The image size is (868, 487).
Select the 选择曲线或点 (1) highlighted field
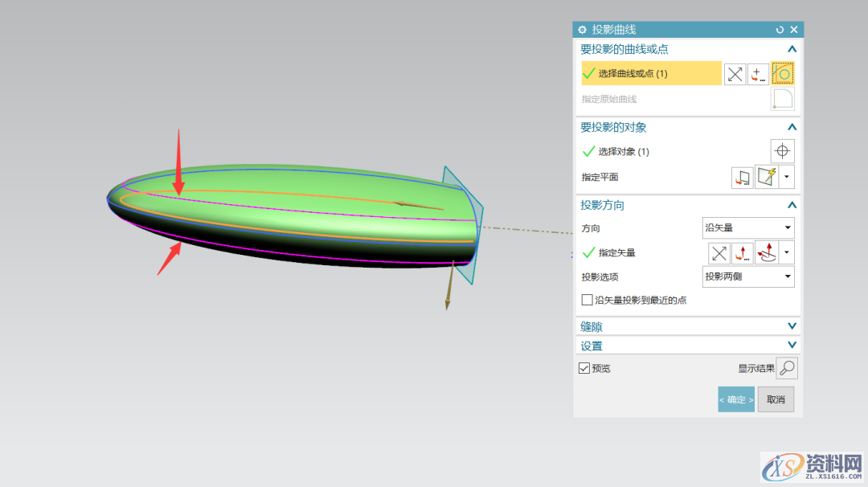pyautogui.click(x=651, y=74)
